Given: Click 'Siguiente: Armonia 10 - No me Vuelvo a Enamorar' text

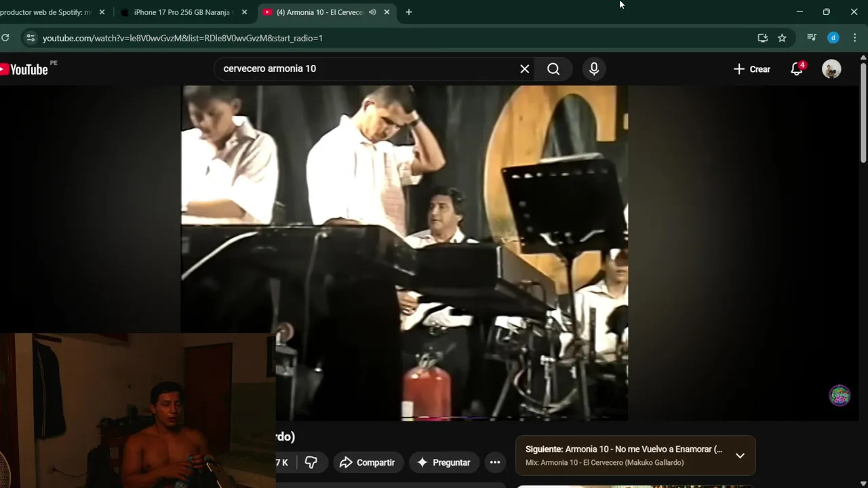Looking at the screenshot, I should (624, 449).
